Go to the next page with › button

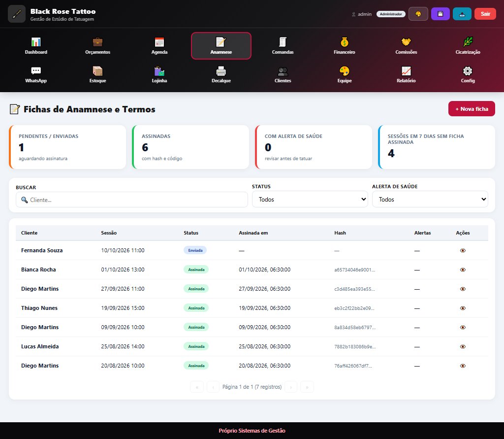click(x=291, y=387)
